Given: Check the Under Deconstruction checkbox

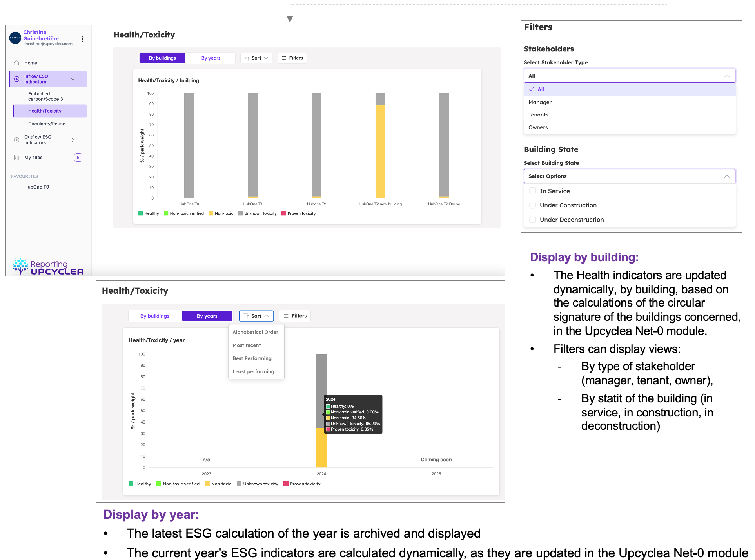Looking at the screenshot, I should click(x=532, y=220).
